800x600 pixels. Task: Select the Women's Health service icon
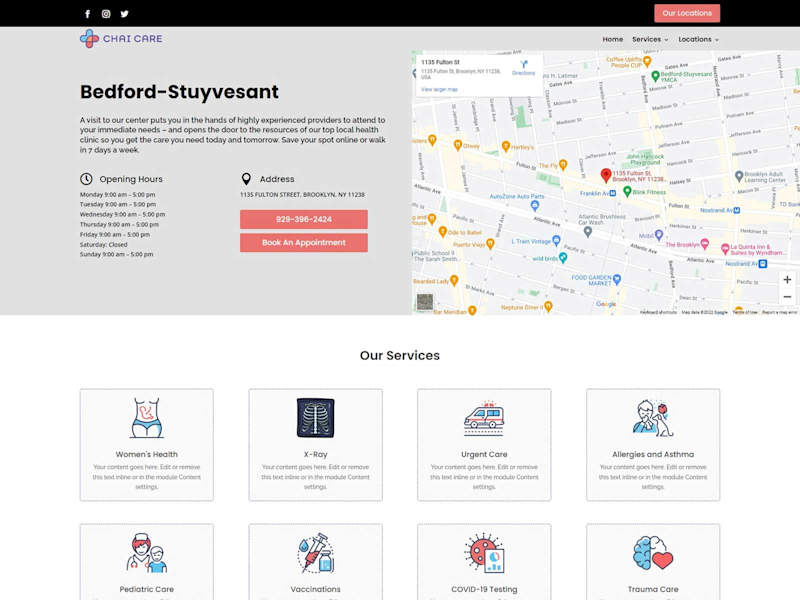tap(146, 418)
